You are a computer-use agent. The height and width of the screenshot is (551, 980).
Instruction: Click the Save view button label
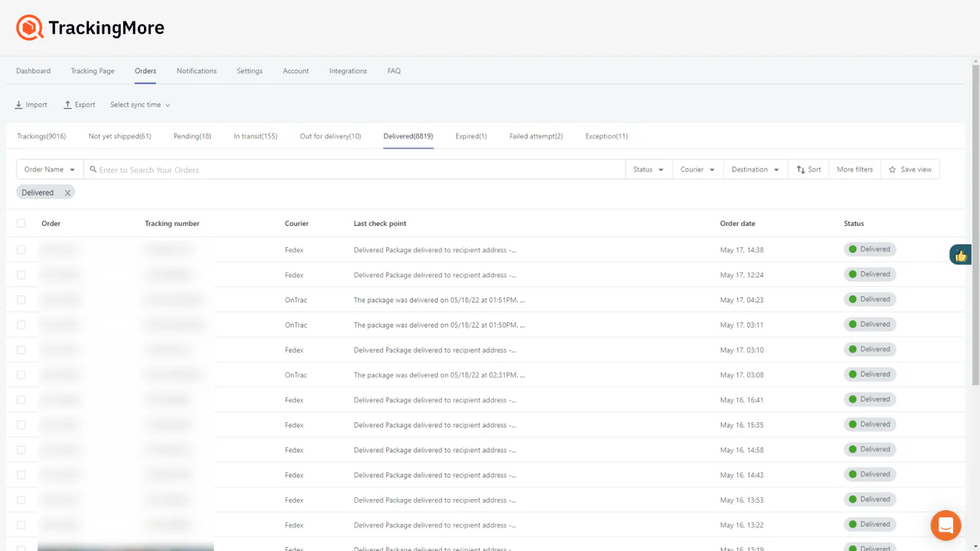[x=916, y=170]
